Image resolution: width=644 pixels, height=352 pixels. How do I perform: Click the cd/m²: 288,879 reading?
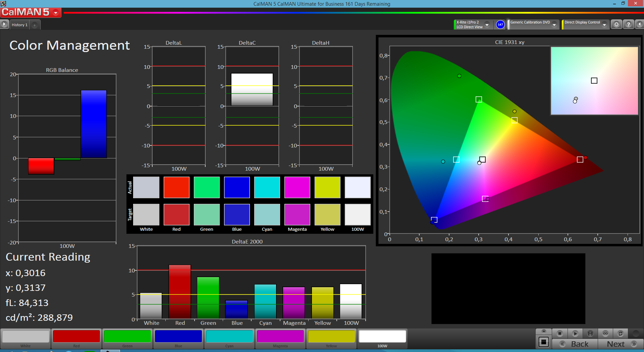click(x=39, y=317)
